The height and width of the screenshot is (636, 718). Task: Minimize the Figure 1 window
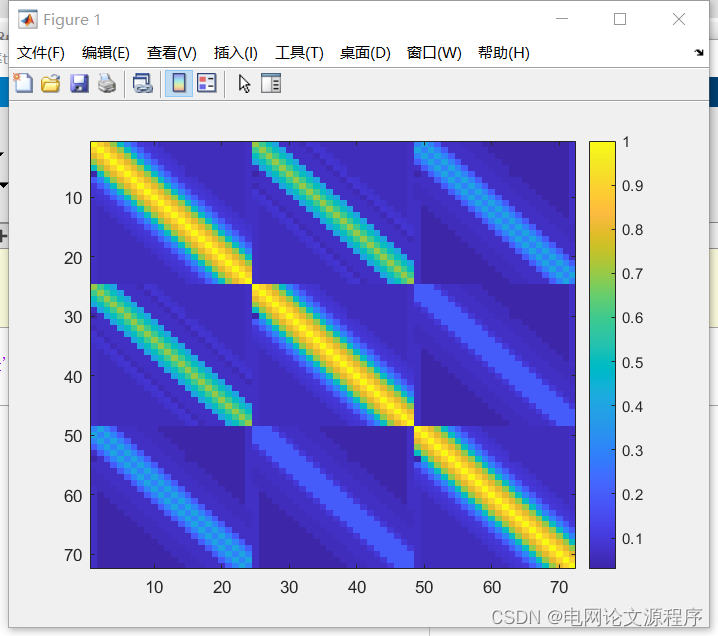coord(562,19)
